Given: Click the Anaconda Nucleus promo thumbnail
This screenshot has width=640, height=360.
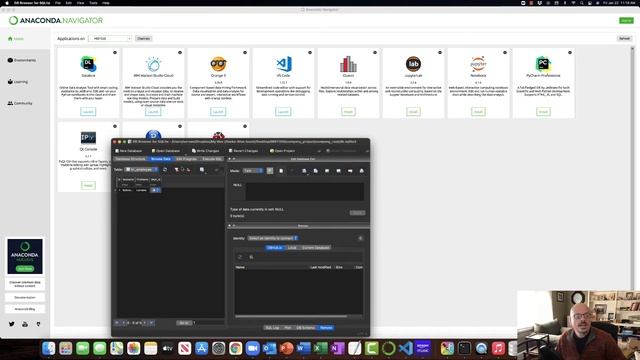Looking at the screenshot, I should click(25, 256).
